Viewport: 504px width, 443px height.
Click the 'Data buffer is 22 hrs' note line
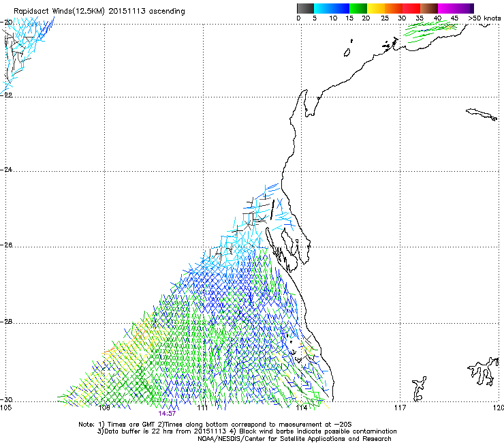[x=247, y=431]
